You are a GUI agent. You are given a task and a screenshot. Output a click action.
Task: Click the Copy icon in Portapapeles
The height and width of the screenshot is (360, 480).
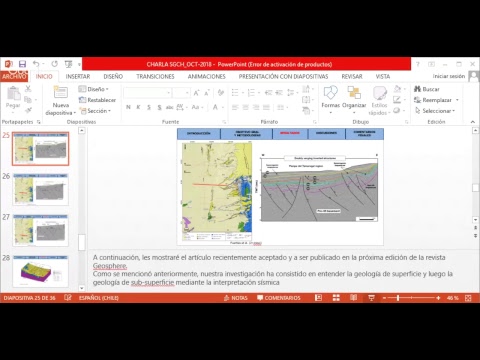(28, 99)
